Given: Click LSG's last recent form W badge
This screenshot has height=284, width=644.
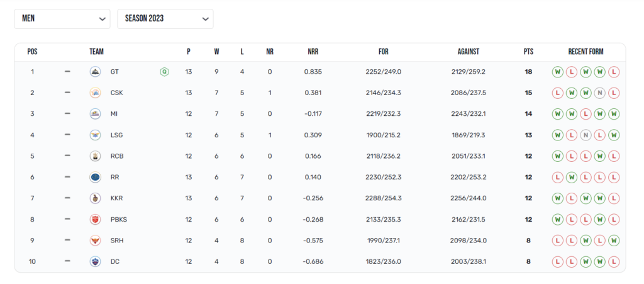Looking at the screenshot, I should pyautogui.click(x=614, y=135).
